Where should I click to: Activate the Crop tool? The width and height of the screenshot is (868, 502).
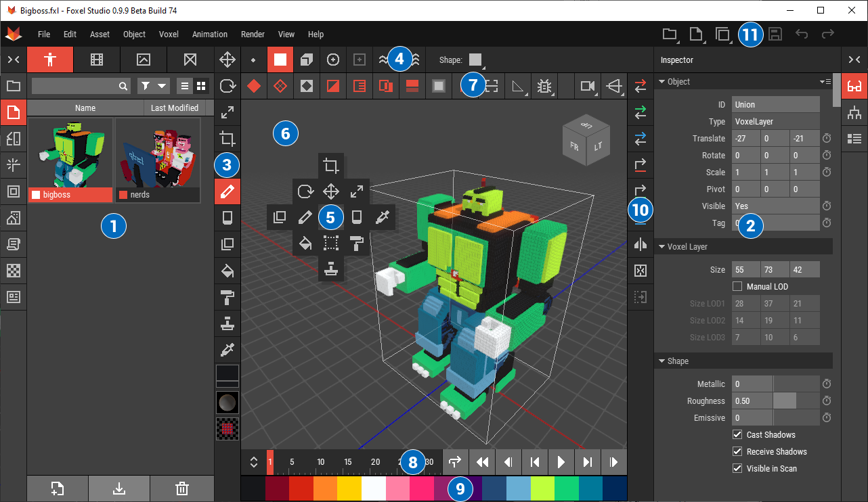(227, 139)
